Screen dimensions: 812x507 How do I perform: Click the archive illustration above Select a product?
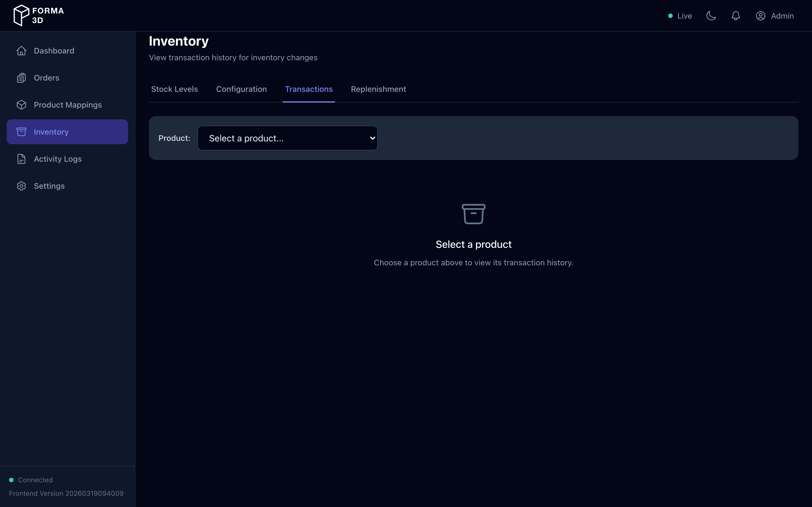point(473,214)
